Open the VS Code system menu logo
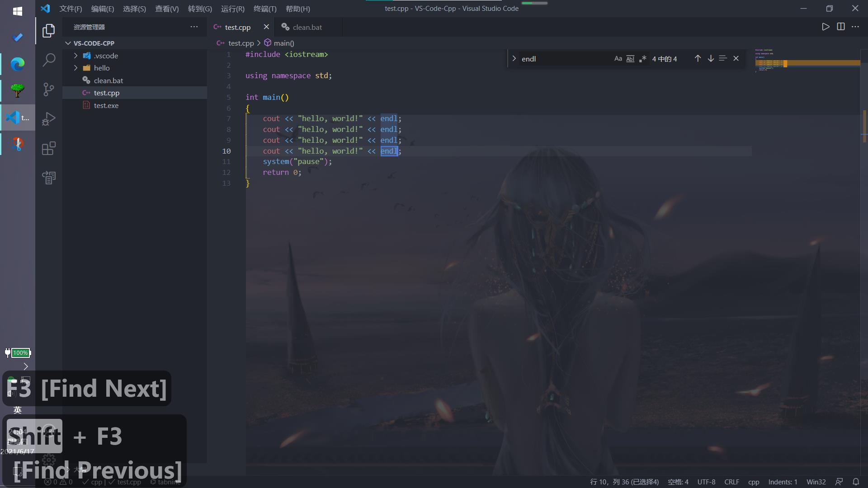Image resolution: width=868 pixels, height=488 pixels. pyautogui.click(x=45, y=9)
